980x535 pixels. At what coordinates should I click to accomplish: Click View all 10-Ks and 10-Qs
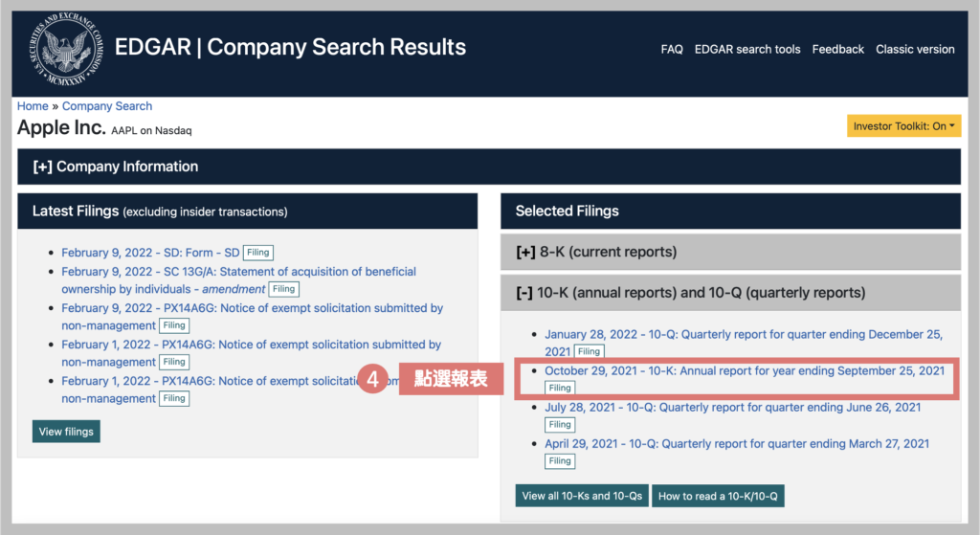(582, 496)
